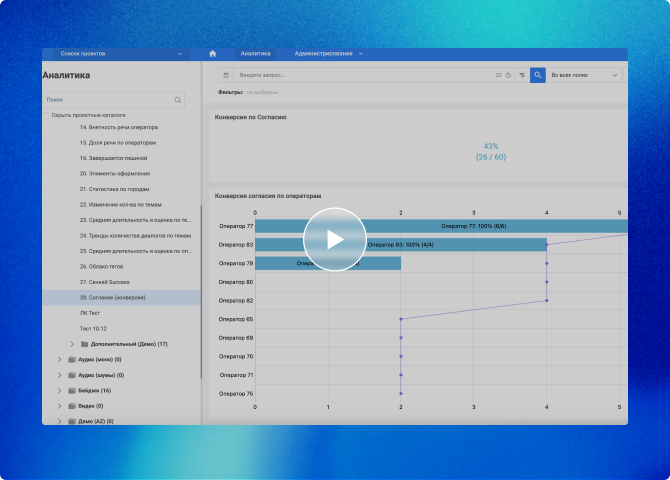Run search with the blue magnifier button

[538, 75]
